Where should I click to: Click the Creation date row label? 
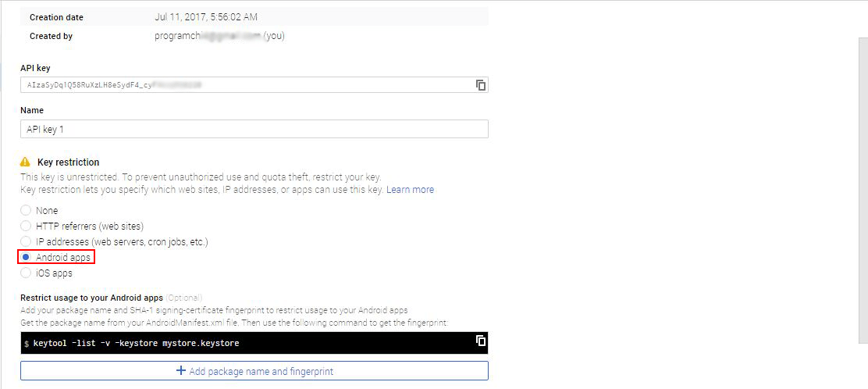(56, 17)
